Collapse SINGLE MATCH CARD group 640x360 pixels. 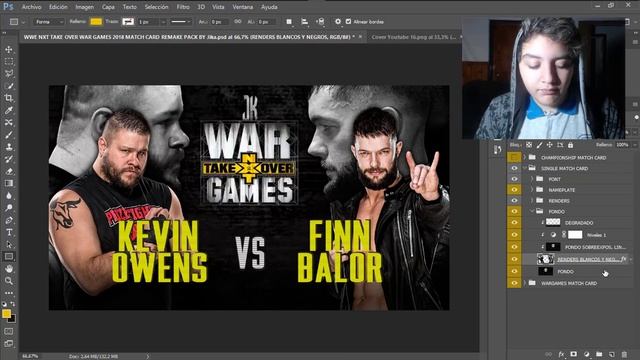[x=525, y=168]
